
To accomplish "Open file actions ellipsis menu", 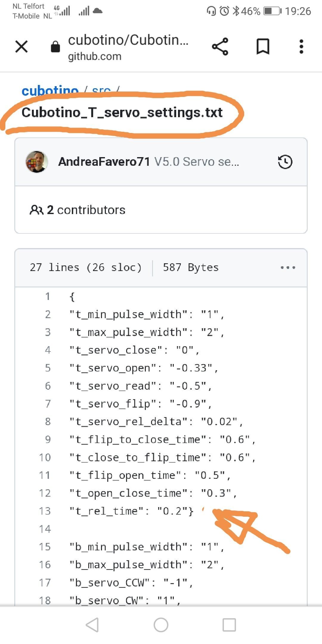I will click(x=288, y=267).
